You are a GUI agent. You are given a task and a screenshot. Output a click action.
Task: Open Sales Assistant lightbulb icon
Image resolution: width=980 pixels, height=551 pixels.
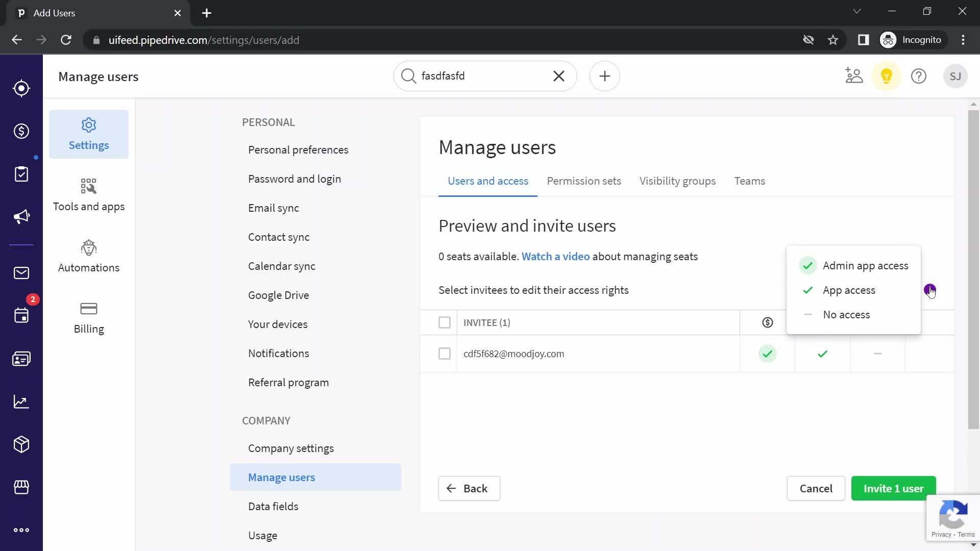pyautogui.click(x=887, y=76)
